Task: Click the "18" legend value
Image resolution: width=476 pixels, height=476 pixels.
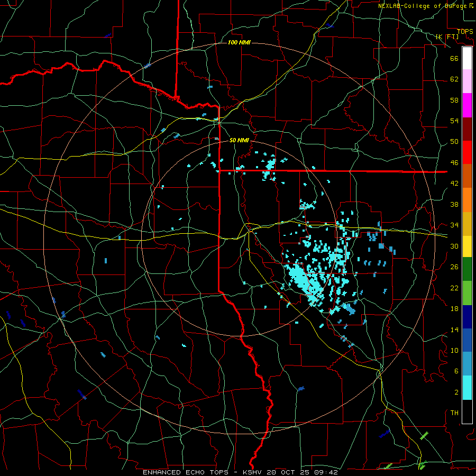Action: point(454,309)
